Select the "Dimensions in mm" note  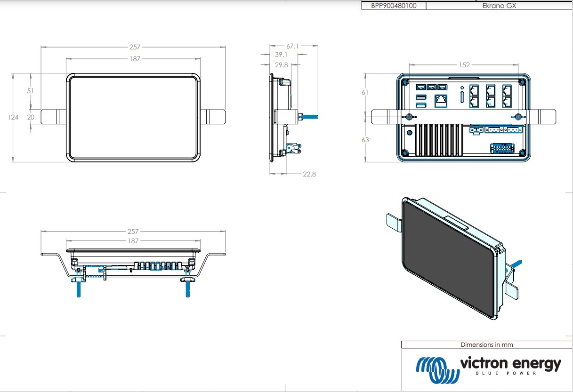coord(487,344)
